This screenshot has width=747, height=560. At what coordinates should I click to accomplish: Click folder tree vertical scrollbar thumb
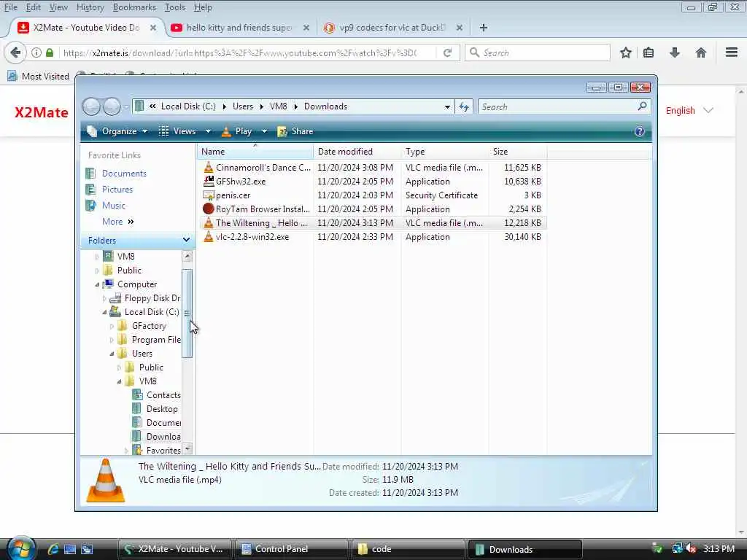point(187,314)
